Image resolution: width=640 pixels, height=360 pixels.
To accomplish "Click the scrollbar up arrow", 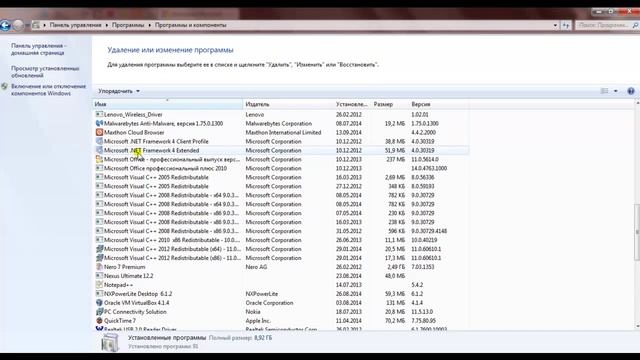I will (x=637, y=103).
